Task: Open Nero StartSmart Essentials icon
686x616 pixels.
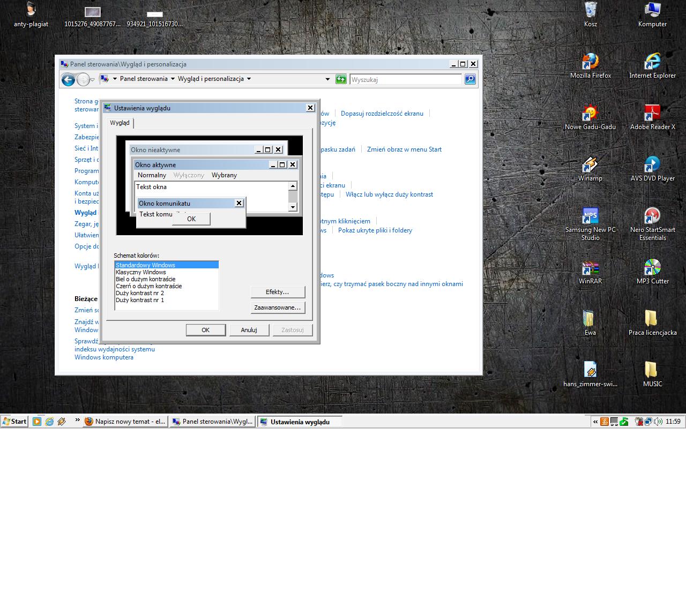Action: pos(652,216)
